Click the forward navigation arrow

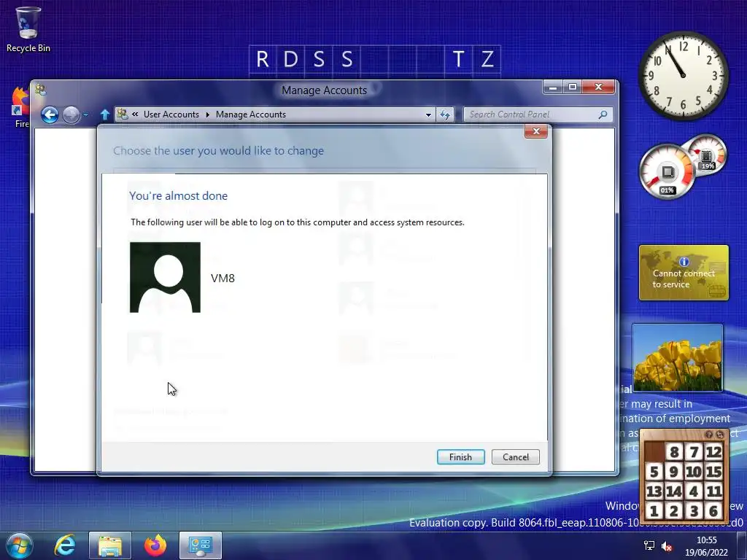[x=71, y=114]
